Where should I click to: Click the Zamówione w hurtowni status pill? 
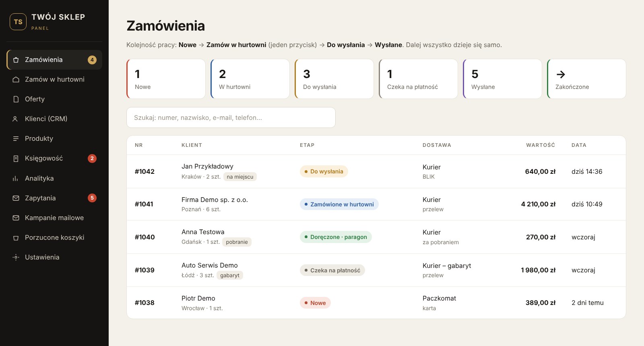339,204
